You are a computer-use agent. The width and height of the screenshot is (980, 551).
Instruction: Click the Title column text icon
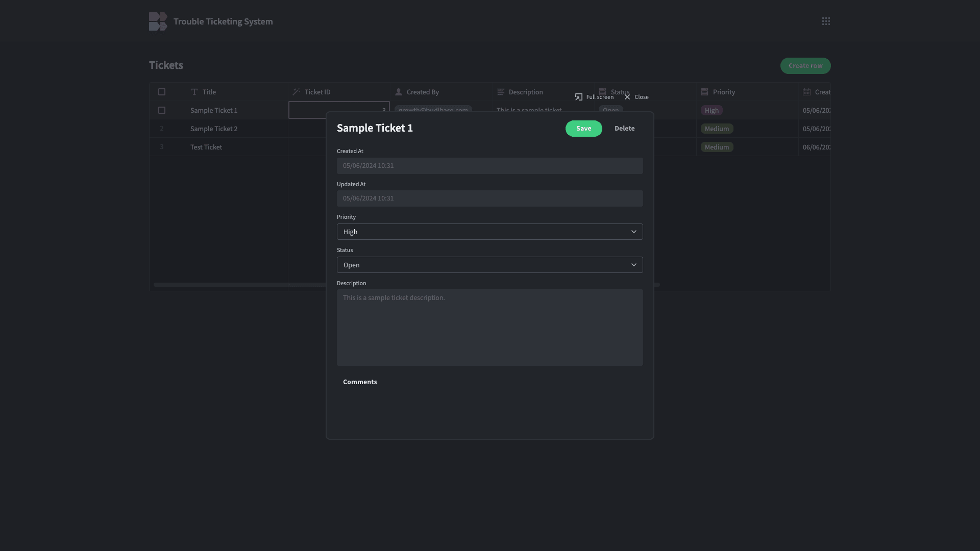click(x=194, y=92)
